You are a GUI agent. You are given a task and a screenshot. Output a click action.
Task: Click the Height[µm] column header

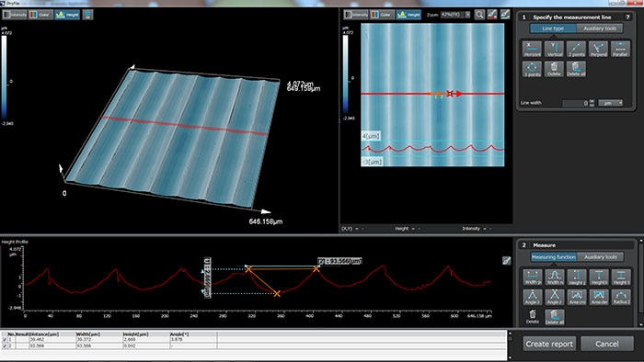point(146,334)
